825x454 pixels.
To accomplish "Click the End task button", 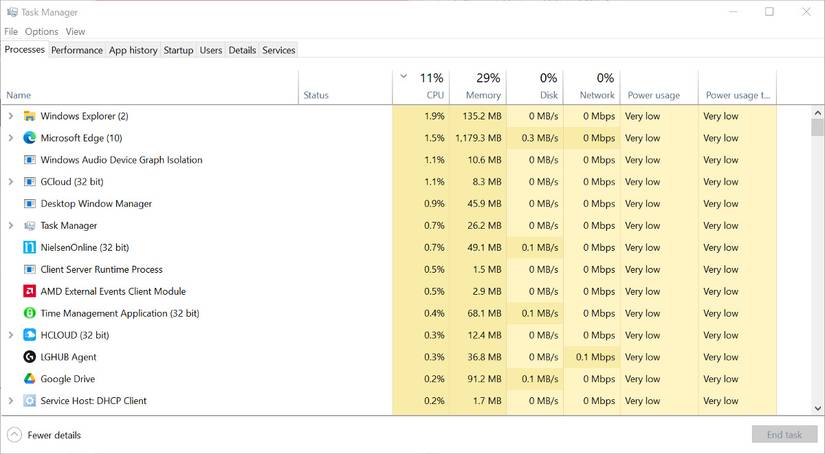I will 784,435.
